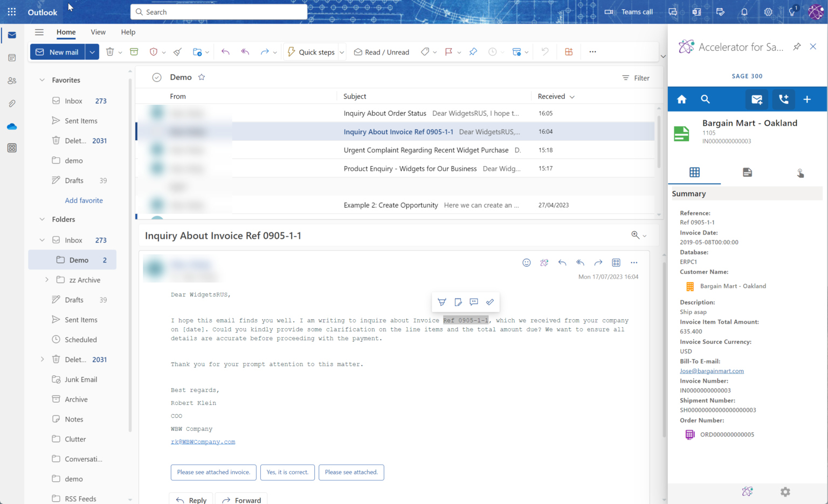Toggle select all messages circle near Demo
Image resolution: width=828 pixels, height=504 pixels.
(x=157, y=78)
